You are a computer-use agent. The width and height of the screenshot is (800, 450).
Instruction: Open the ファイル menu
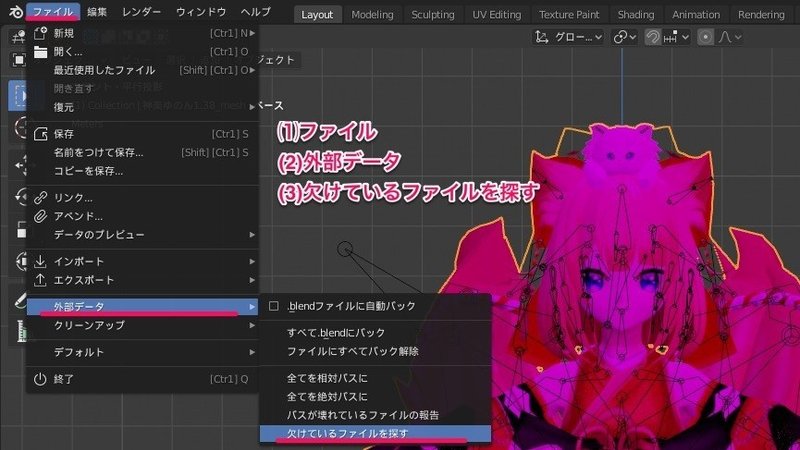[53, 12]
